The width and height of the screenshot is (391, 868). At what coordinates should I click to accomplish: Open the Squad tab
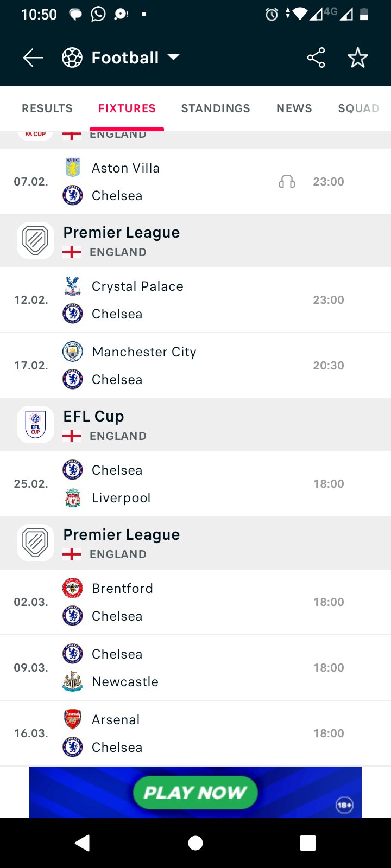click(359, 108)
